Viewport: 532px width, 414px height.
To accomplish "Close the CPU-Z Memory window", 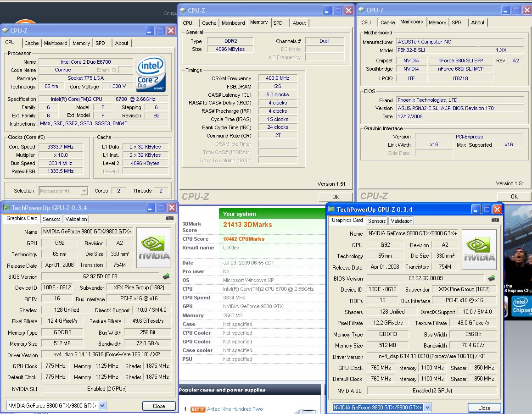I will pos(348,10).
